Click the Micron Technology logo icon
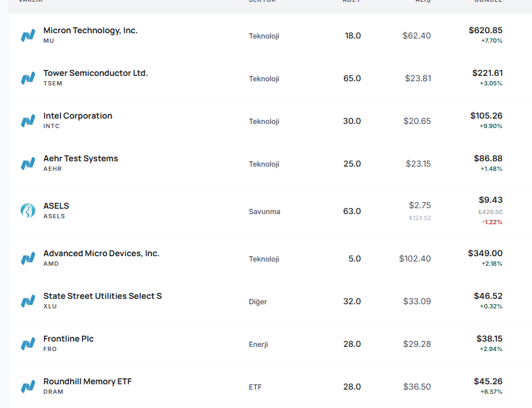 [x=28, y=35]
